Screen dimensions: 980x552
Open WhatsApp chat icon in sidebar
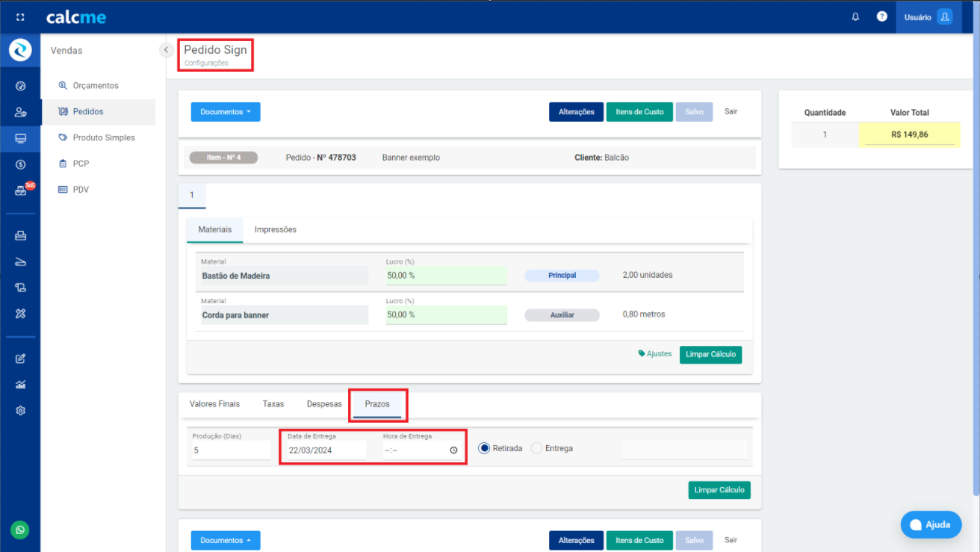(x=20, y=530)
